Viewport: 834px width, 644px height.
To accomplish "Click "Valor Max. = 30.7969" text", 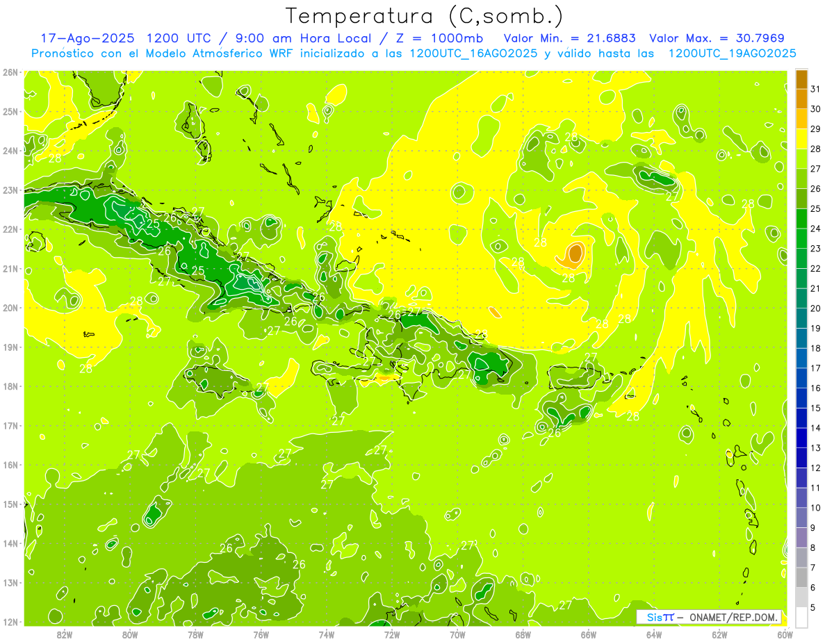I will [717, 38].
